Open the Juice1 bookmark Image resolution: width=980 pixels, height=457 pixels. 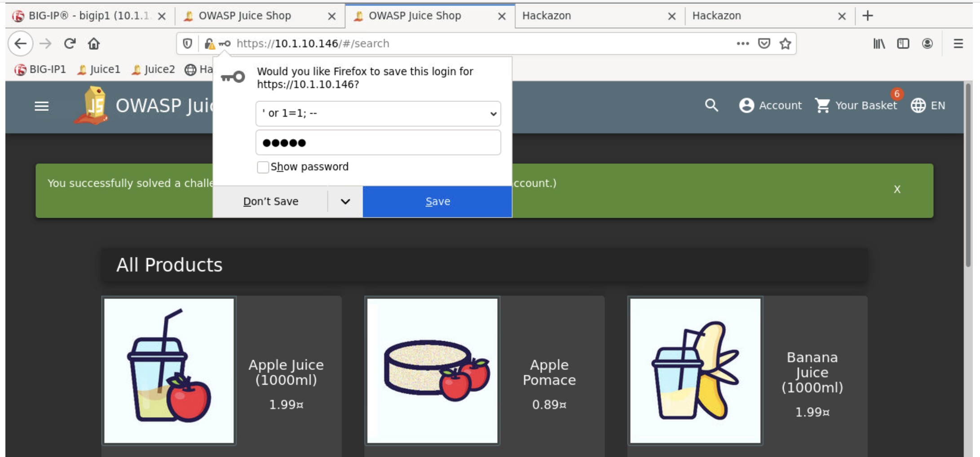[99, 69]
